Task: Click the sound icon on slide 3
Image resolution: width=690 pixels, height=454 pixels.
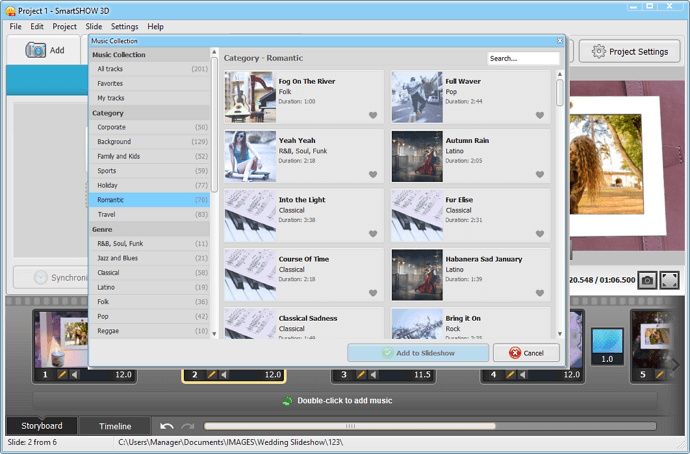Action: (373, 375)
